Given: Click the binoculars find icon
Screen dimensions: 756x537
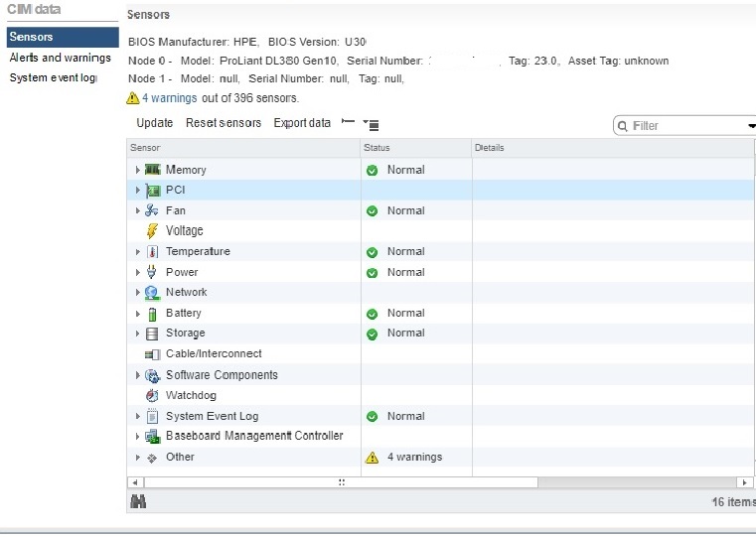Looking at the screenshot, I should point(138,502).
